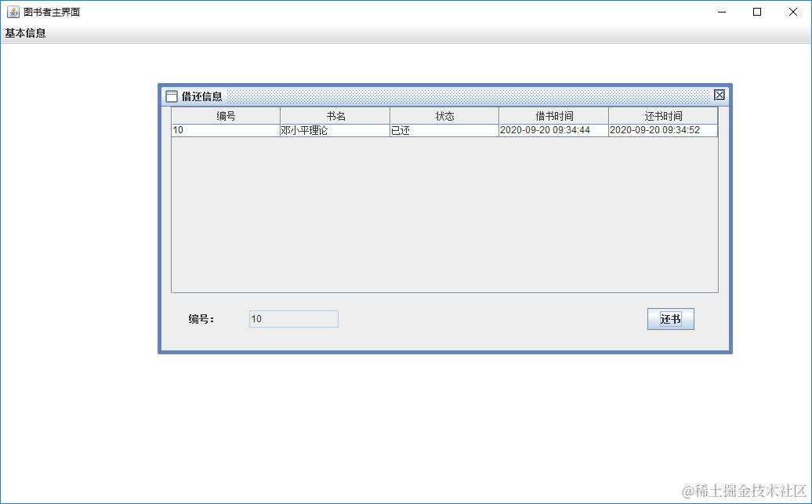Select the 邓小平理论 book row
The height and width of the screenshot is (504, 812).
pyautogui.click(x=335, y=130)
